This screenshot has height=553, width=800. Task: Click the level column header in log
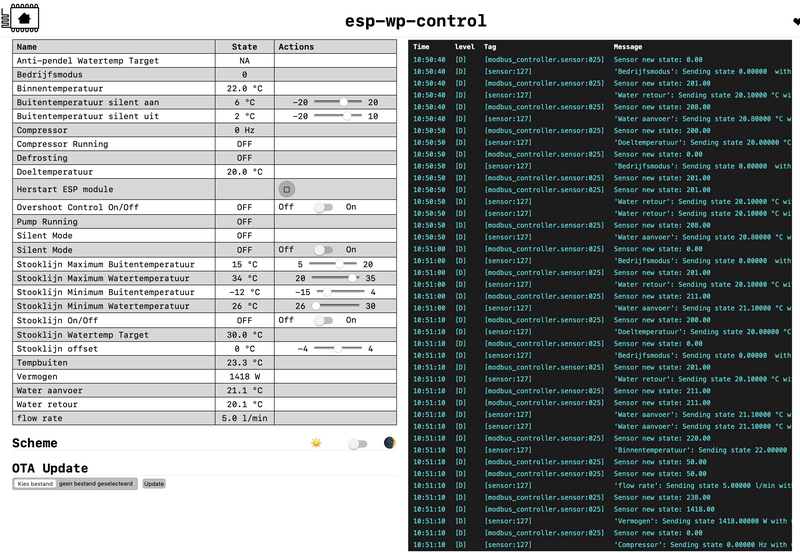[x=464, y=46]
